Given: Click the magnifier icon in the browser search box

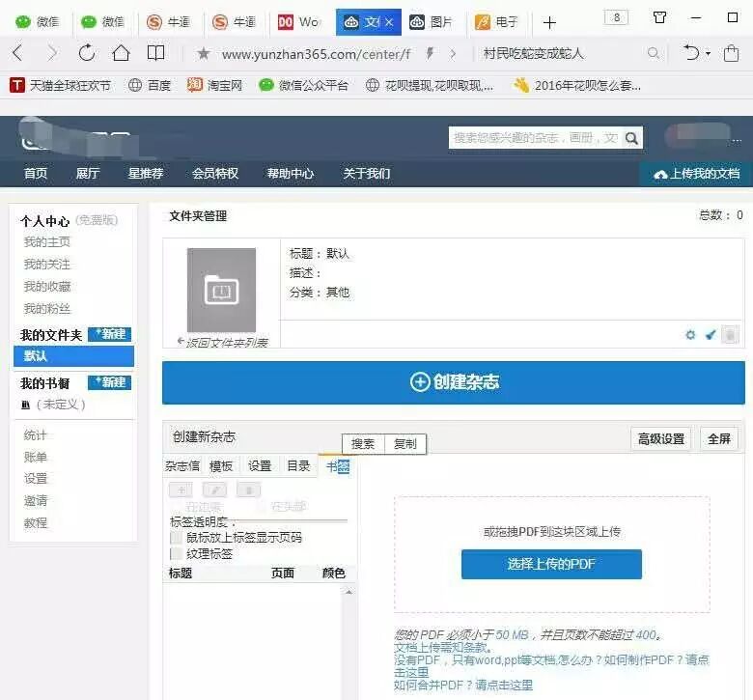Looking at the screenshot, I should 654,53.
